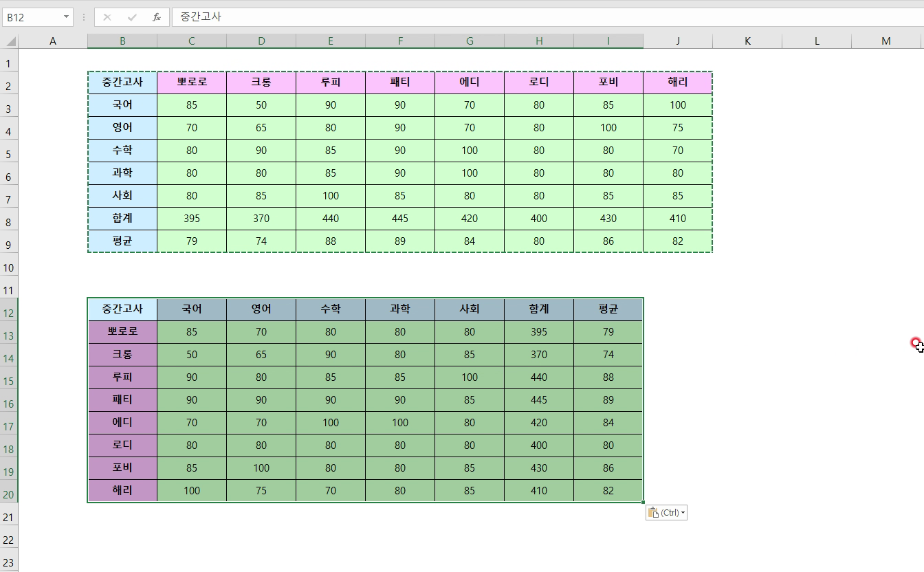The width and height of the screenshot is (924, 572).
Task: Select column F header
Action: 400,41
